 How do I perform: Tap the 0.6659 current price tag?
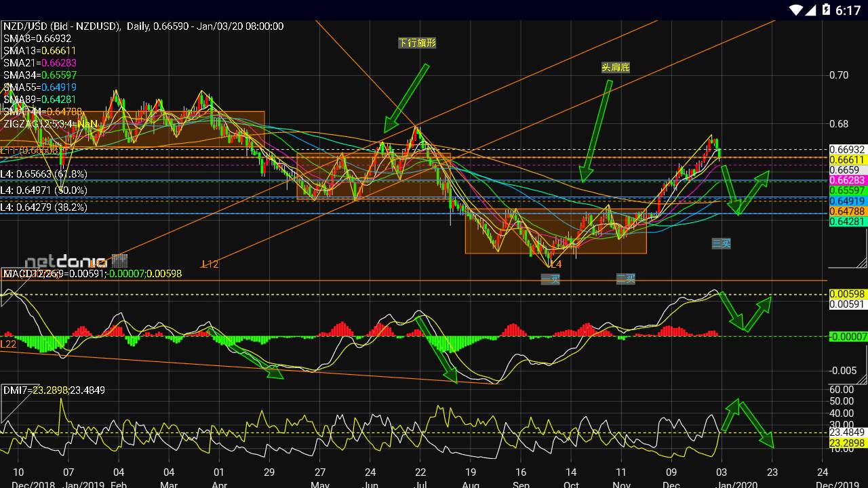(848, 170)
